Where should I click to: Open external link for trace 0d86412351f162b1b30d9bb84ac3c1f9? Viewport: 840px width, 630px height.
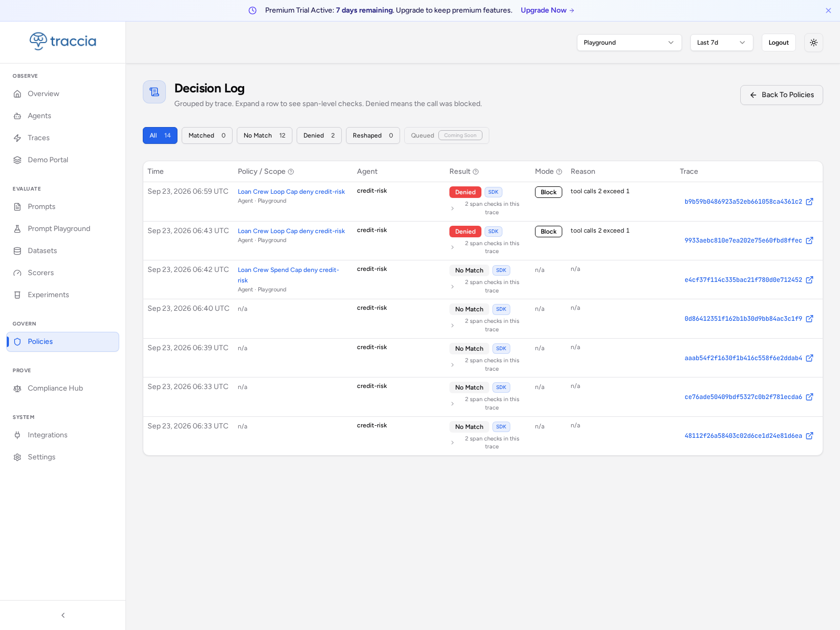pos(810,319)
